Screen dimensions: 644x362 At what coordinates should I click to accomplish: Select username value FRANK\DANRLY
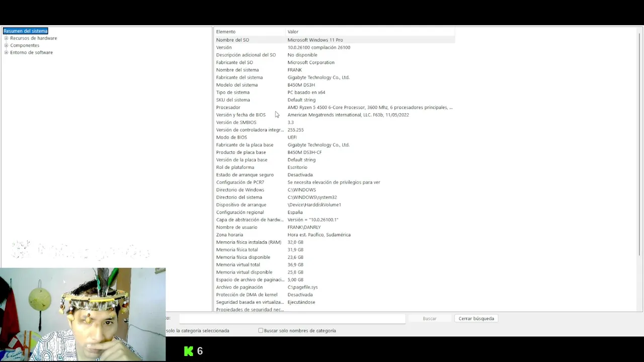point(304,227)
